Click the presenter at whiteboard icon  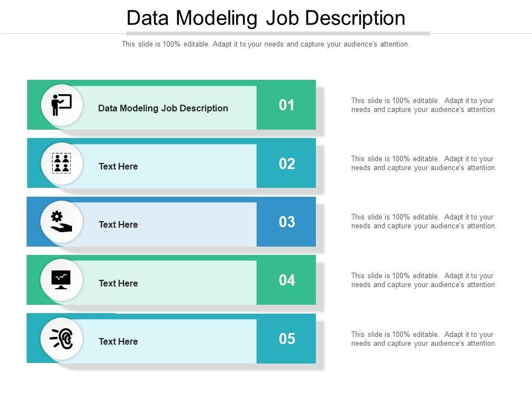tap(62, 105)
